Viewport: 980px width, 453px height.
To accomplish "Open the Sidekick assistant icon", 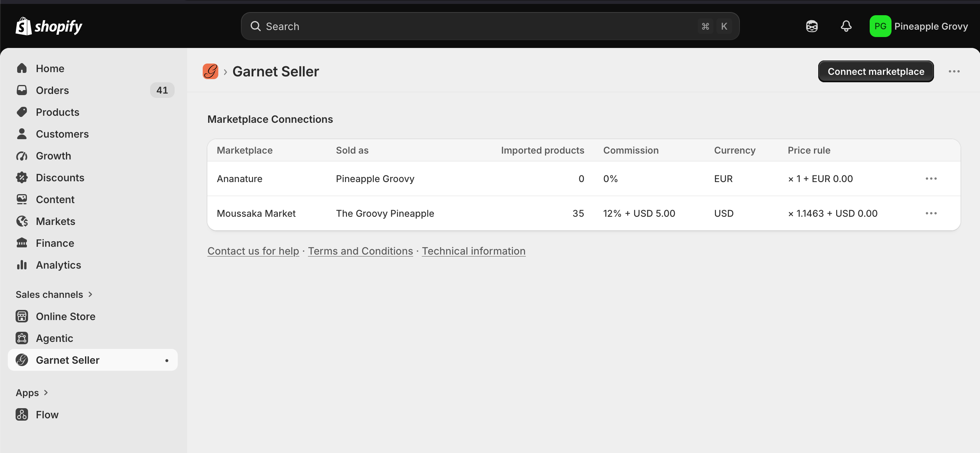I will click(812, 26).
